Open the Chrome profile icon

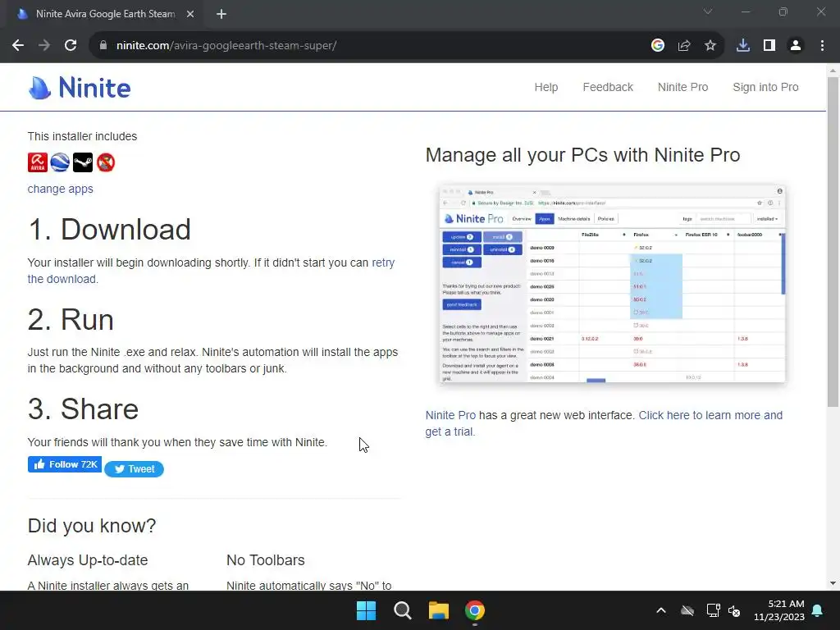(796, 46)
